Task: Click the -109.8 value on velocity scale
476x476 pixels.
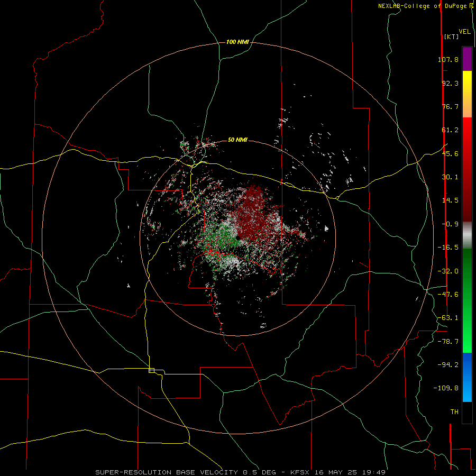Action: [446, 388]
